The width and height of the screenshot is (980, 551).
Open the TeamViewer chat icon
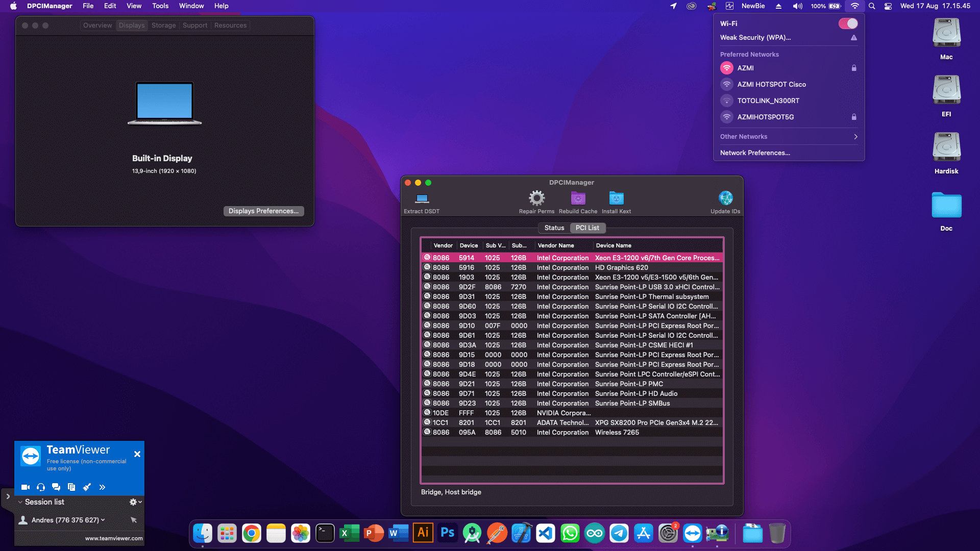pyautogui.click(x=56, y=487)
